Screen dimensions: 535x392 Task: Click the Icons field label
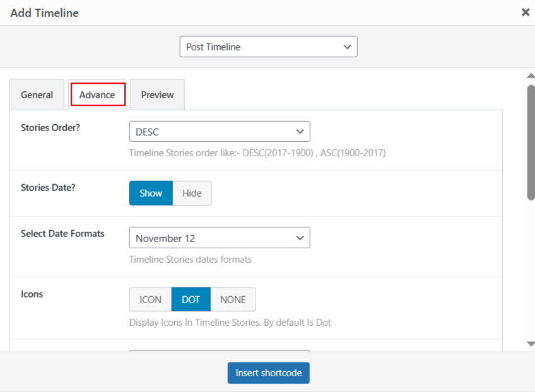click(x=32, y=294)
